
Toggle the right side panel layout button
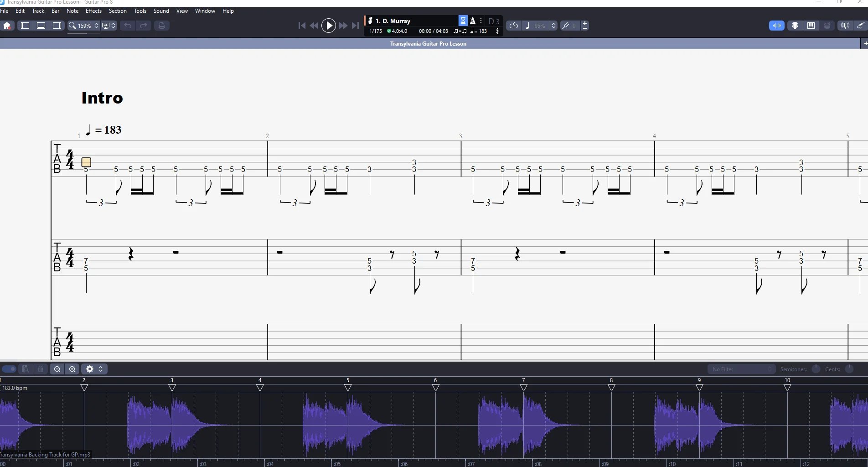tap(57, 26)
